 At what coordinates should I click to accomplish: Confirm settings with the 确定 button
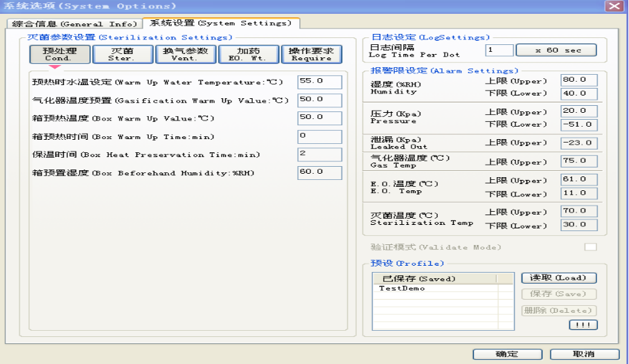click(507, 354)
